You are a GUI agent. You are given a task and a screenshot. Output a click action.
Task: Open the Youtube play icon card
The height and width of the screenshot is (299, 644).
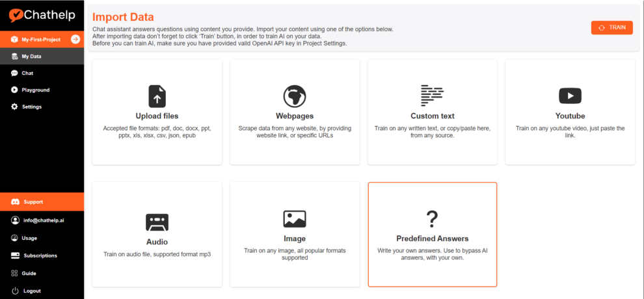coord(570,96)
